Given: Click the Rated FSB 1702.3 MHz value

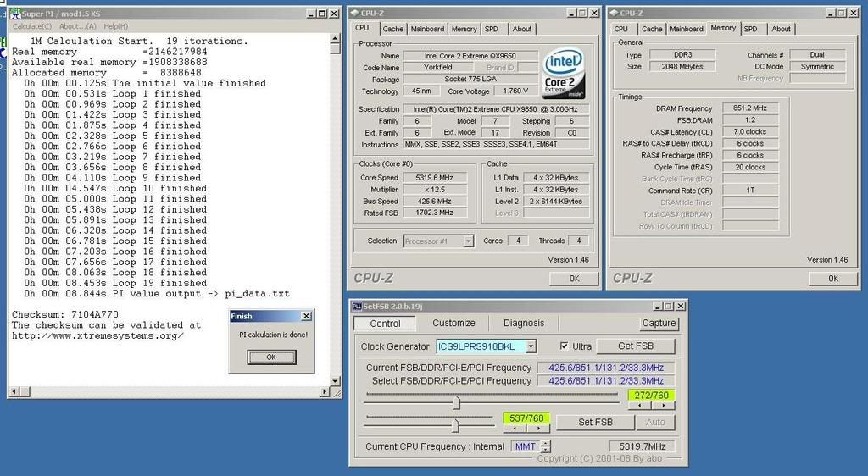Looking at the screenshot, I should point(435,213).
